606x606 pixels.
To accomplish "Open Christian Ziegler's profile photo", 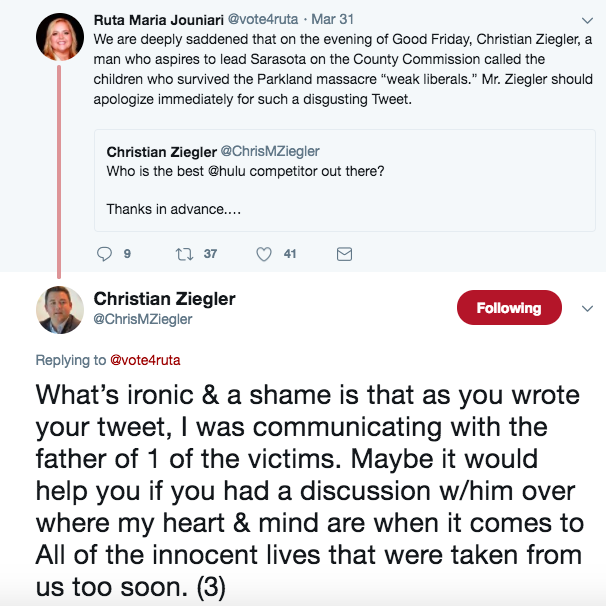I will pos(59,309).
